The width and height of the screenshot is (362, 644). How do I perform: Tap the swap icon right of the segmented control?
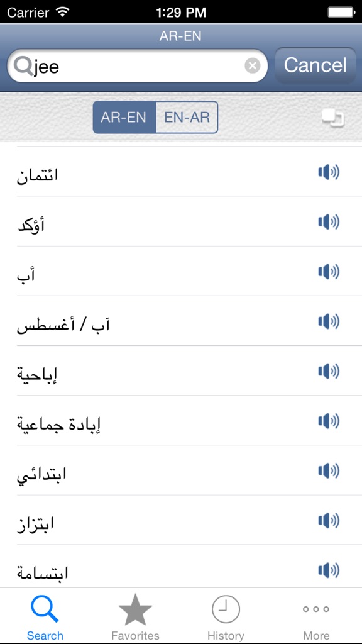click(x=332, y=118)
